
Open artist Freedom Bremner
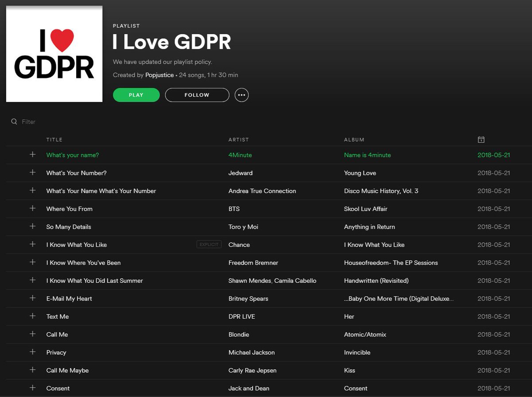253,263
